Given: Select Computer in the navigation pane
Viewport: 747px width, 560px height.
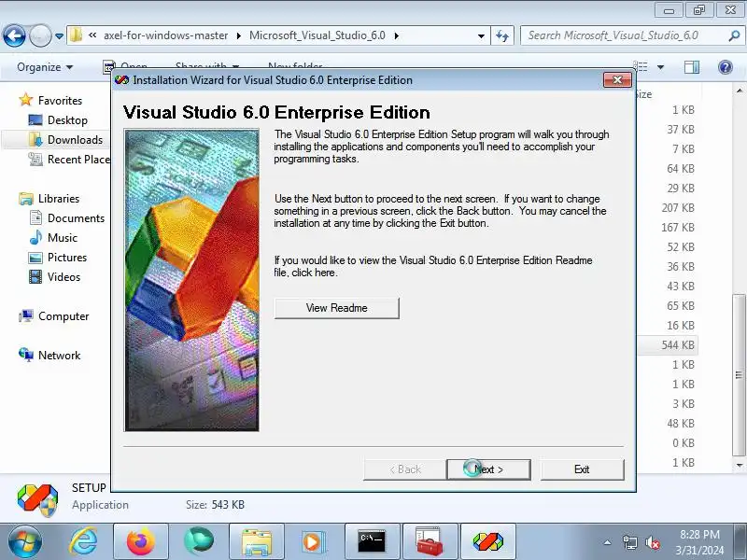Looking at the screenshot, I should (63, 316).
